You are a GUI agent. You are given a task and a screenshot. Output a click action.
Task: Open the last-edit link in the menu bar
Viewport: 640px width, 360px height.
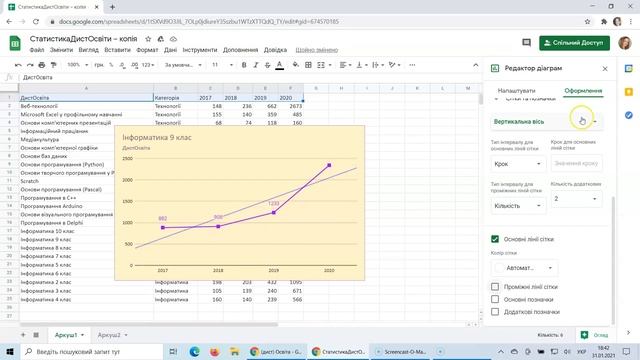coord(317,50)
